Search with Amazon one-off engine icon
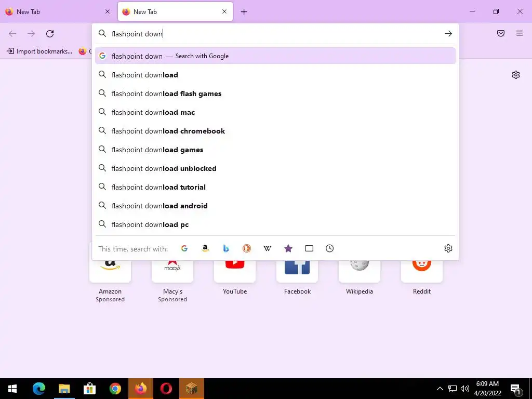The width and height of the screenshot is (532, 399). [x=205, y=248]
